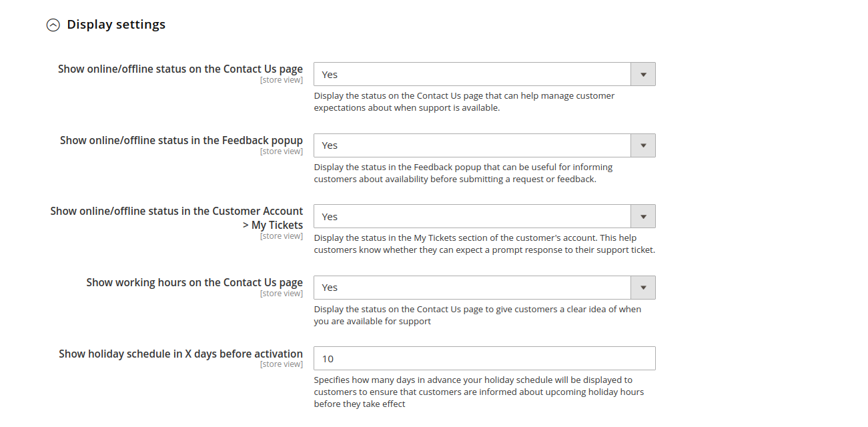Click the My Tickets dropdown arrow
This screenshot has height=427, width=868.
coord(642,216)
